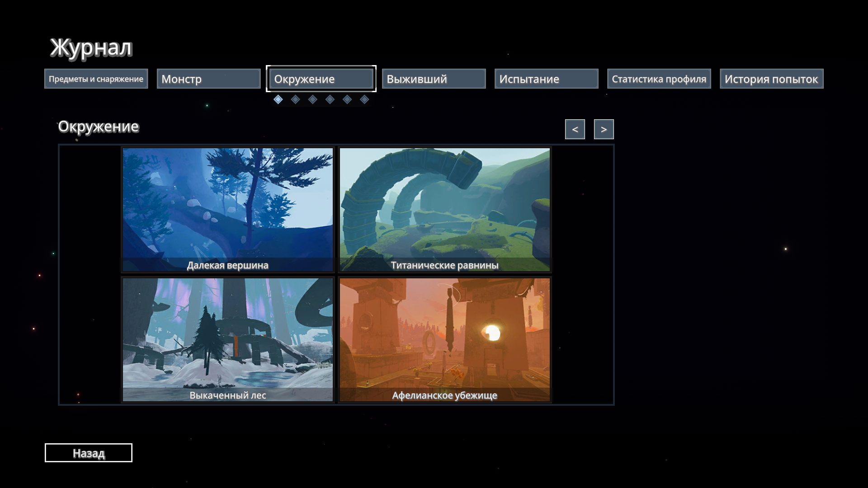Go to the fourth page diamond indicator
Screen dimensions: 868x488
[x=330, y=99]
